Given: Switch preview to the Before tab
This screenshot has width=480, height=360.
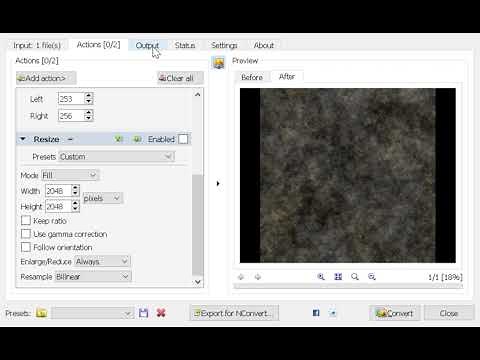Looking at the screenshot, I should point(252,77).
